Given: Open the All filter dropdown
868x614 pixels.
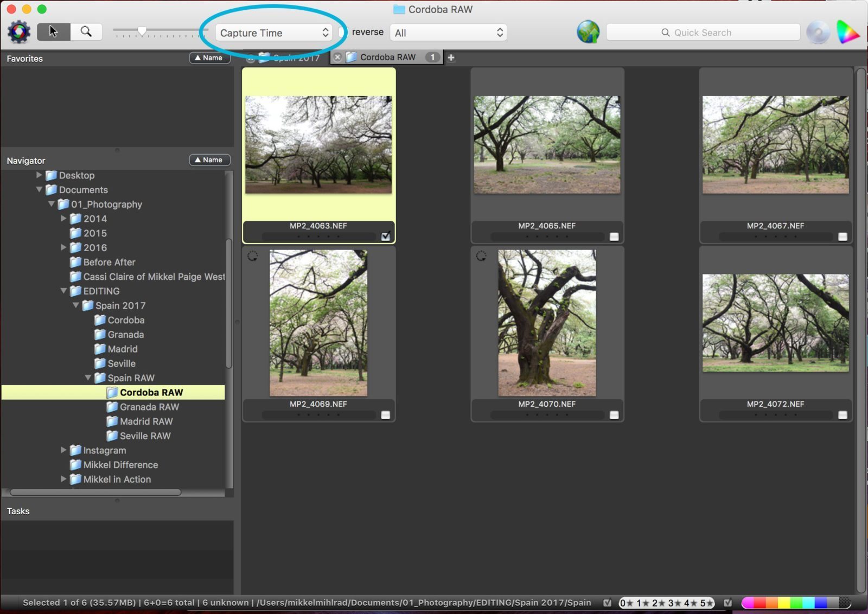Looking at the screenshot, I should click(x=448, y=32).
